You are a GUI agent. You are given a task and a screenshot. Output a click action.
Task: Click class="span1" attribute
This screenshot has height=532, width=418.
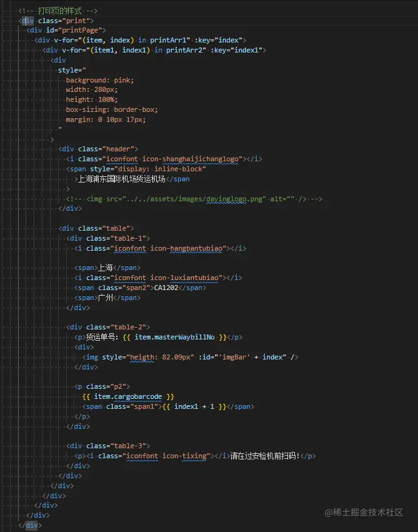coord(132,406)
